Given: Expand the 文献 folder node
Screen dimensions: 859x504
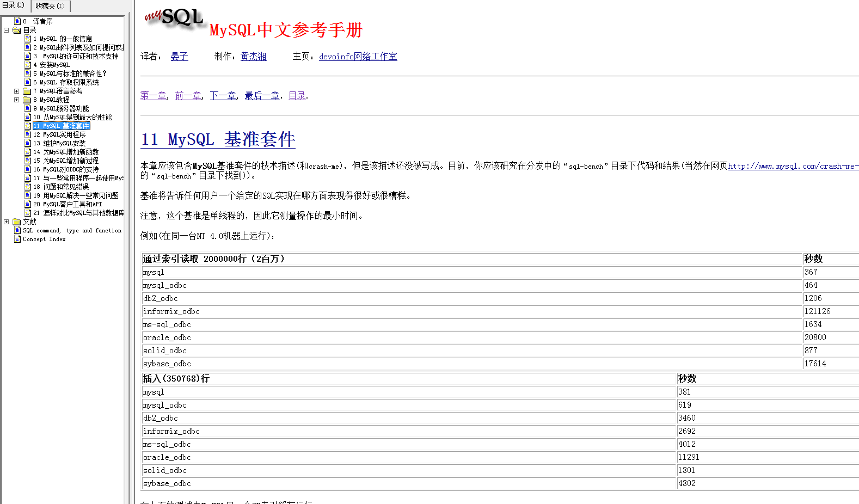Looking at the screenshot, I should coord(7,222).
